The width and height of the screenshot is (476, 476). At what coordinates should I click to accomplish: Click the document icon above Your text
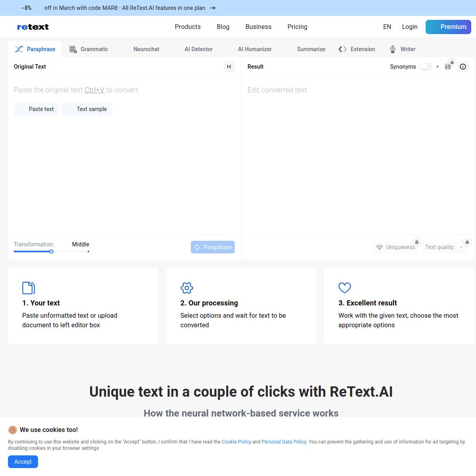coord(29,288)
